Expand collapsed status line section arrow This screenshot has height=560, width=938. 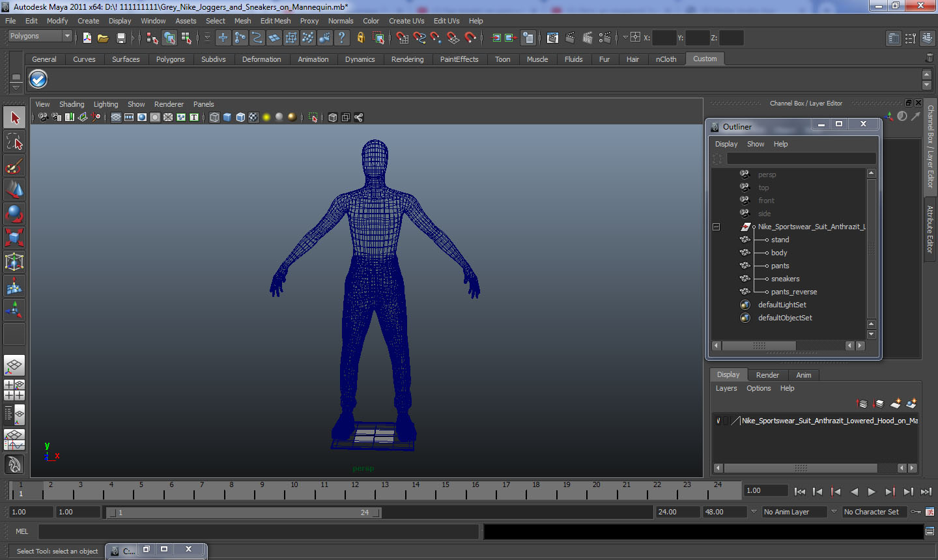pos(134,38)
